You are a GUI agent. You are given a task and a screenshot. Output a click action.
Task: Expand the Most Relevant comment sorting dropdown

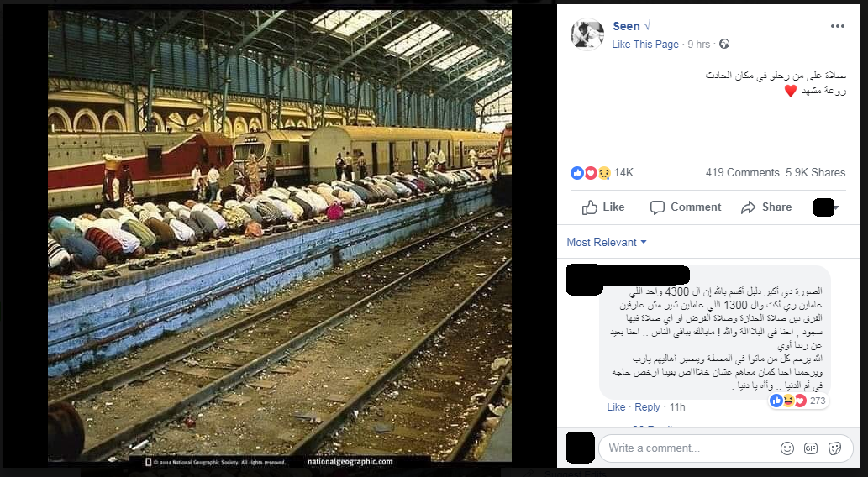[x=606, y=243]
